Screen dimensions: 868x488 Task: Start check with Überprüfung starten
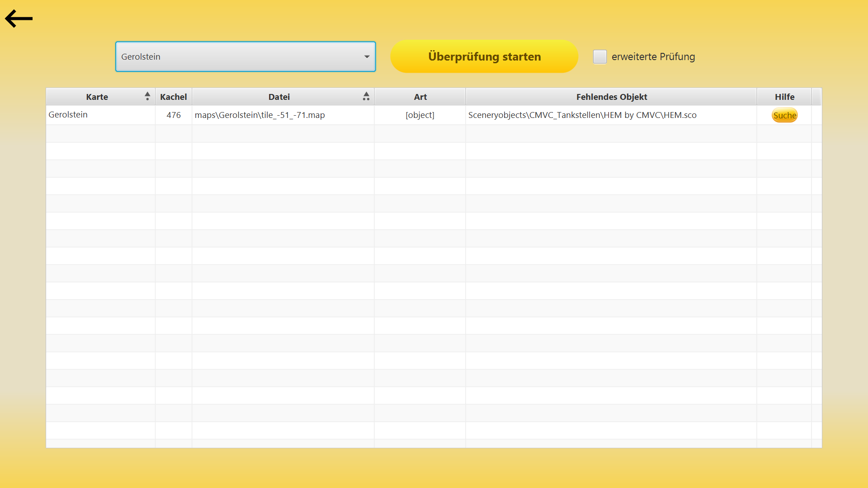click(x=484, y=56)
